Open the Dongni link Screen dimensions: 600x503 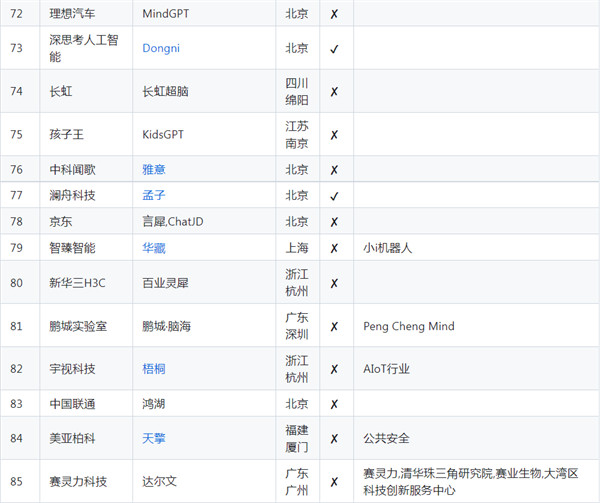coord(161,48)
